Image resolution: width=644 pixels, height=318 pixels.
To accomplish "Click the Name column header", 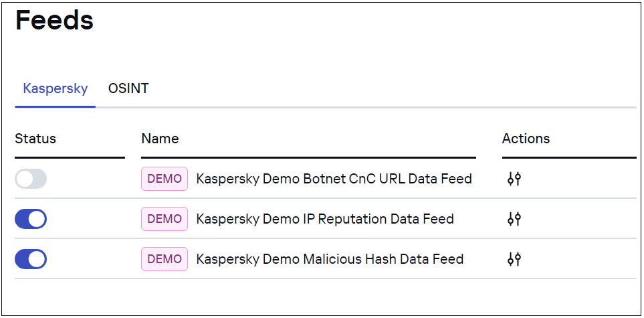I will [160, 139].
